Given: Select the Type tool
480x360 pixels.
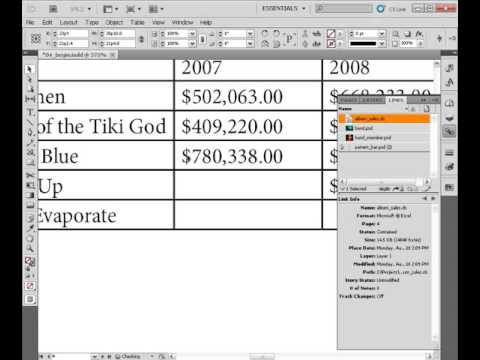Looking at the screenshot, I should [30, 112].
